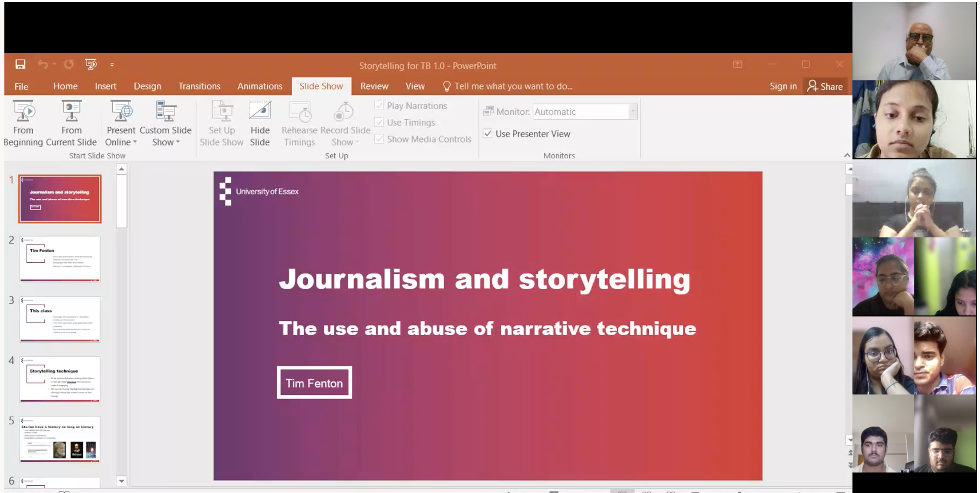Screen dimensions: 980x493
Task: Click the Undo arrow icon
Action: pos(43,64)
